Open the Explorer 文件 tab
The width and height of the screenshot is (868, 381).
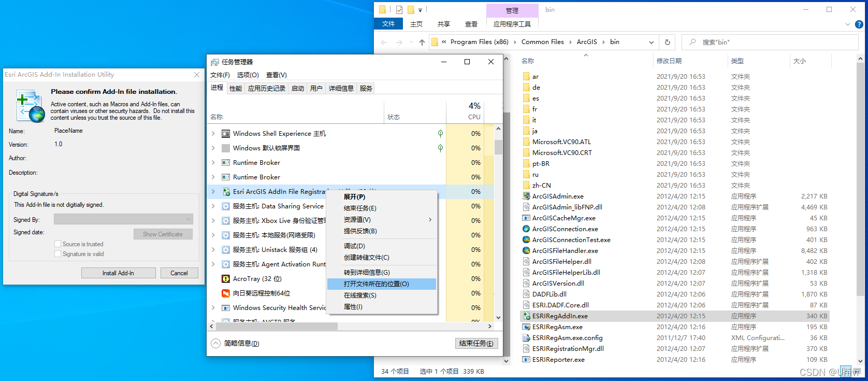pos(388,24)
